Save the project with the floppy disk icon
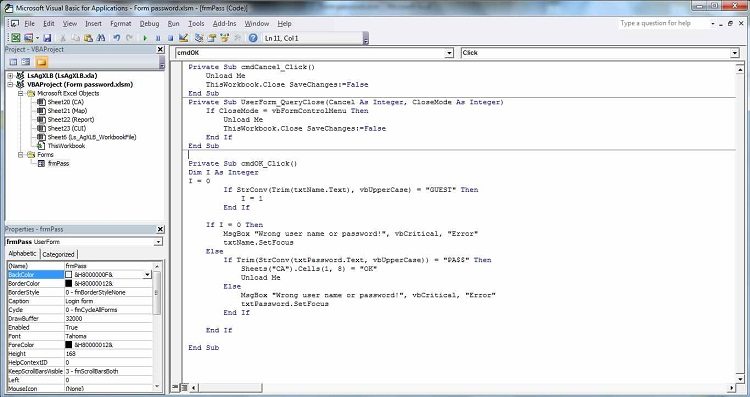 point(47,38)
